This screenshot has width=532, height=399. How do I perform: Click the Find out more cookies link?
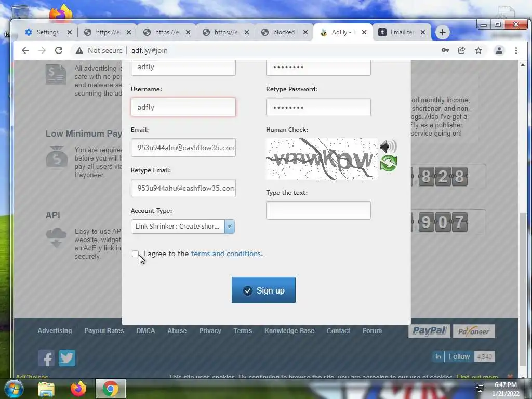(x=477, y=377)
